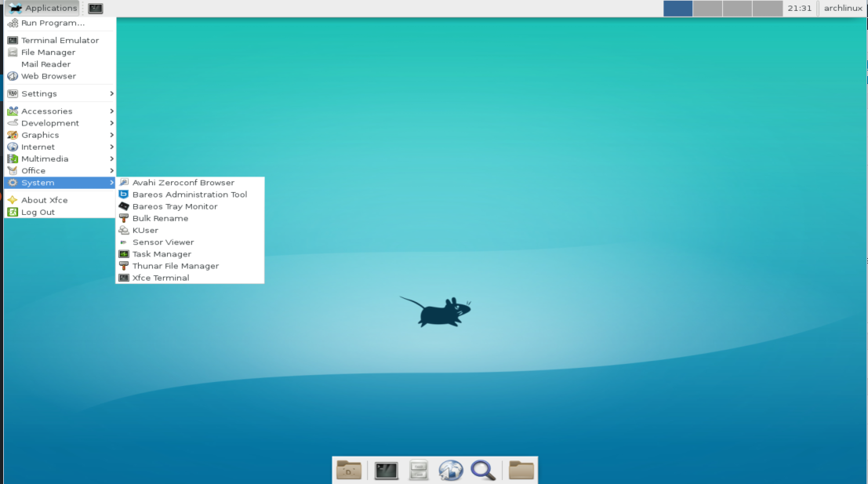
Task: Click the Thunar File Manager icon
Action: 124,266
